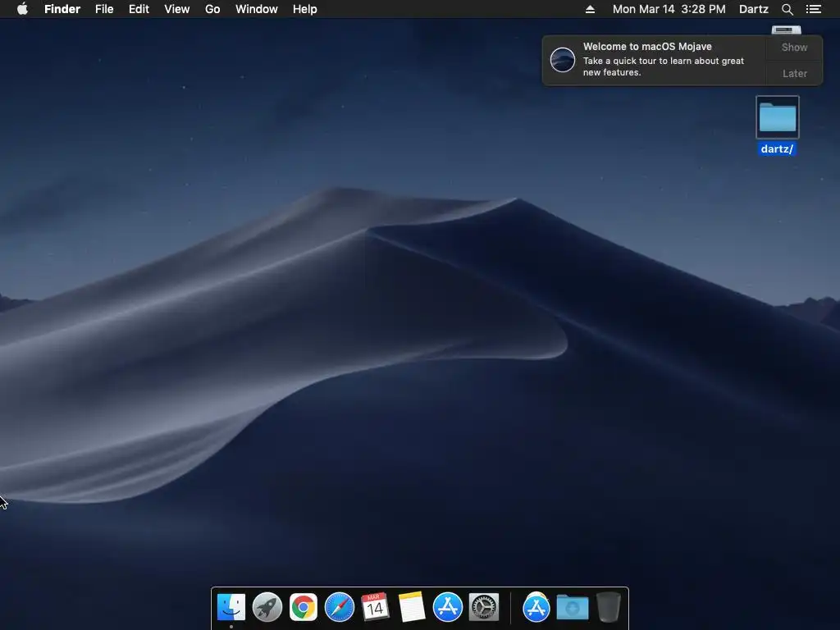Open the Apple menu
Image resolution: width=840 pixels, height=630 pixels.
[x=22, y=9]
